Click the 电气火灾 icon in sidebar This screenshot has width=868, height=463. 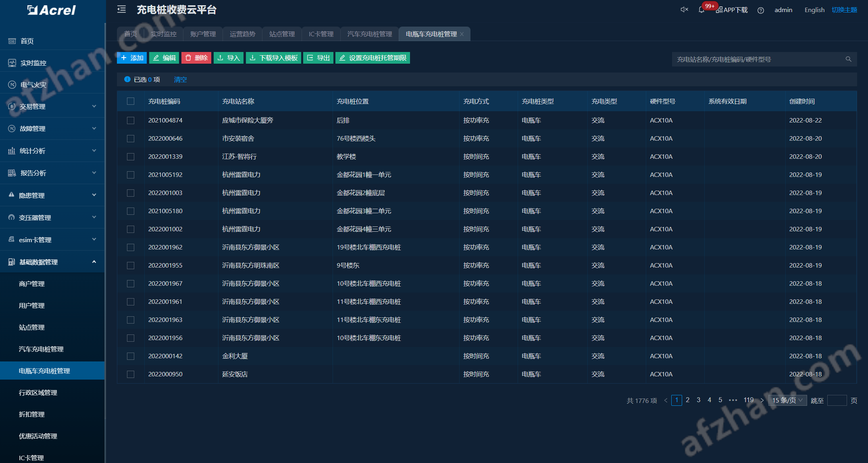tap(12, 85)
